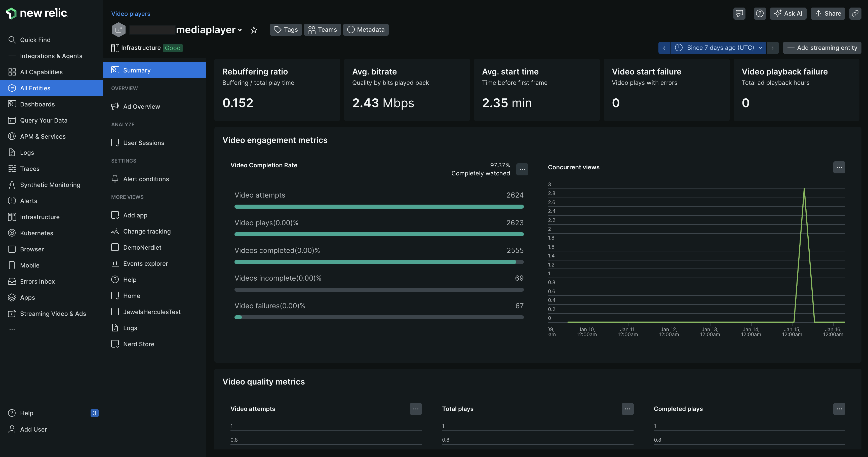Copy permalink using the link icon
The image size is (868, 457).
tap(855, 14)
